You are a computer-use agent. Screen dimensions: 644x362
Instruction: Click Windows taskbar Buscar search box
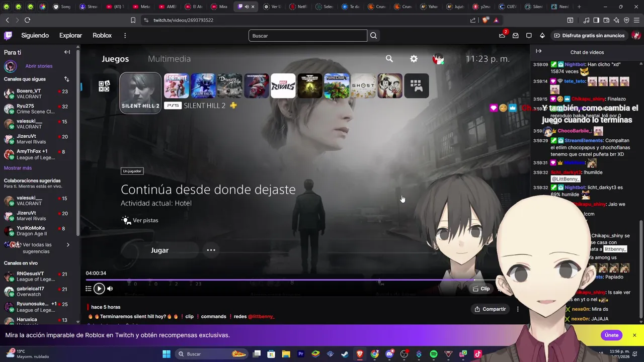212,354
